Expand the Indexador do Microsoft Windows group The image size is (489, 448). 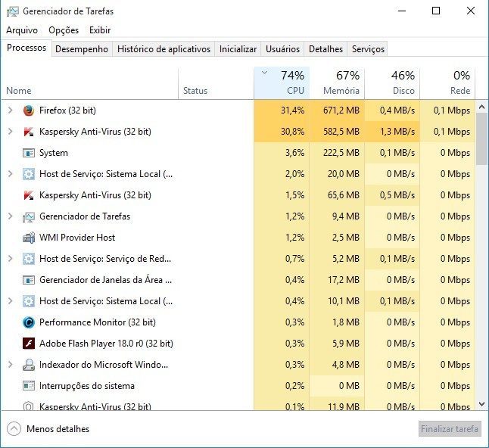tap(11, 365)
